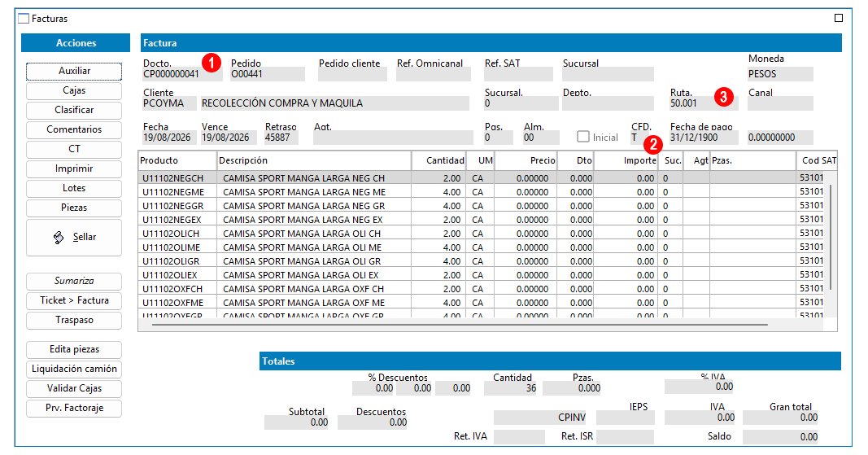Select product U11102NEGEX
Viewport: 868px width, 455px height.
(172, 220)
